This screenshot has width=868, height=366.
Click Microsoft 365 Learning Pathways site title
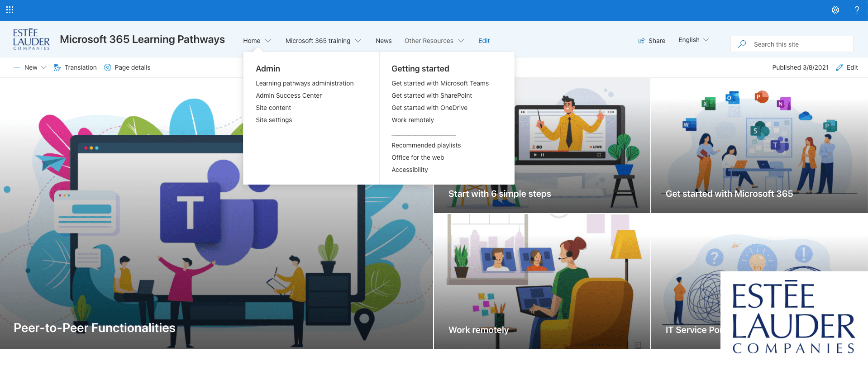pyautogui.click(x=142, y=39)
